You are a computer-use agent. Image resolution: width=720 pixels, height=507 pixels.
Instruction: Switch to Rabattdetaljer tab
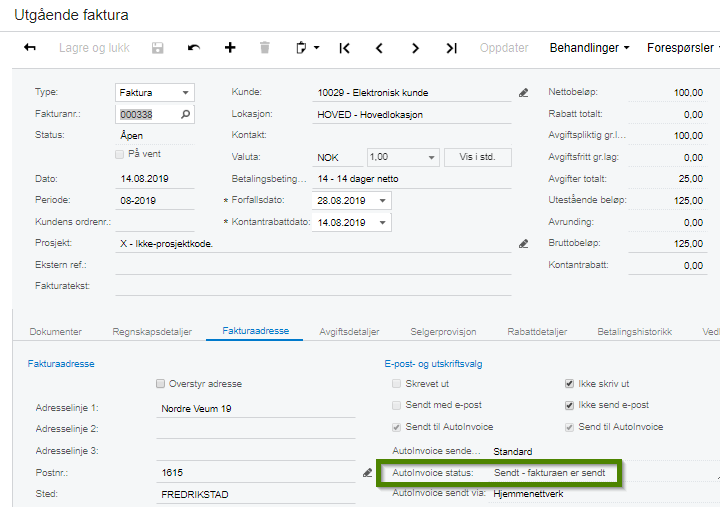(x=537, y=332)
